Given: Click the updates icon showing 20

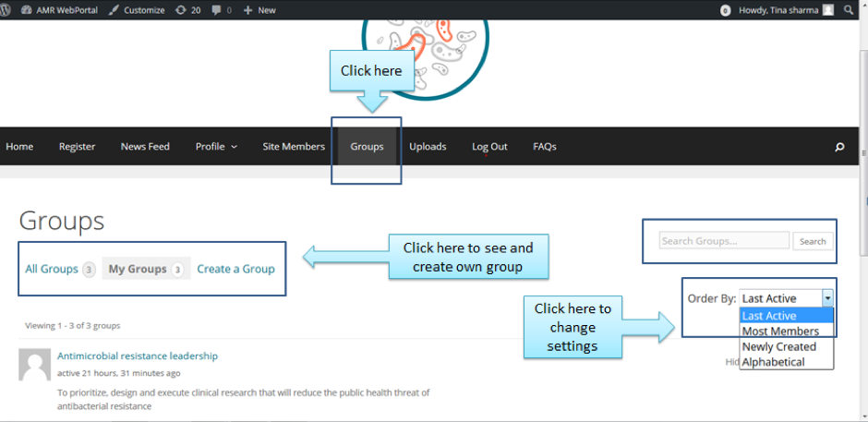Looking at the screenshot, I should pos(179,9).
